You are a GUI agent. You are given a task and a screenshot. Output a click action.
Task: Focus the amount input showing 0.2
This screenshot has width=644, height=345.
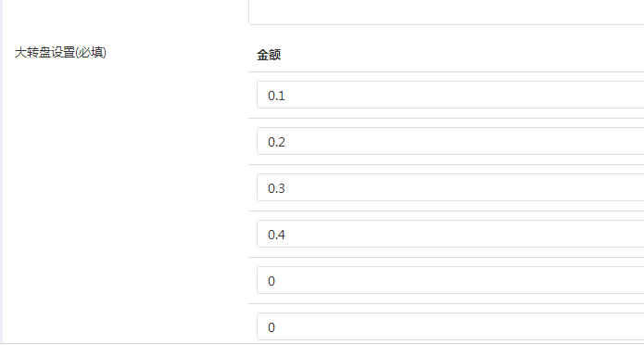pyautogui.click(x=450, y=142)
